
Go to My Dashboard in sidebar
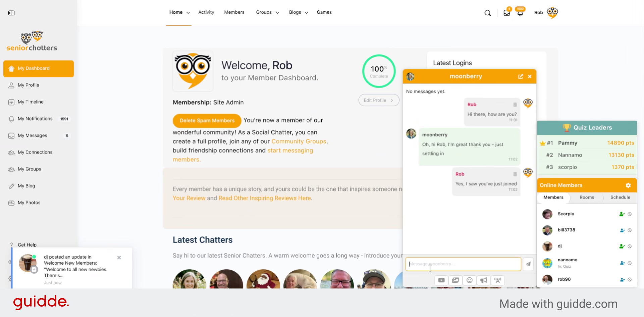pos(39,69)
